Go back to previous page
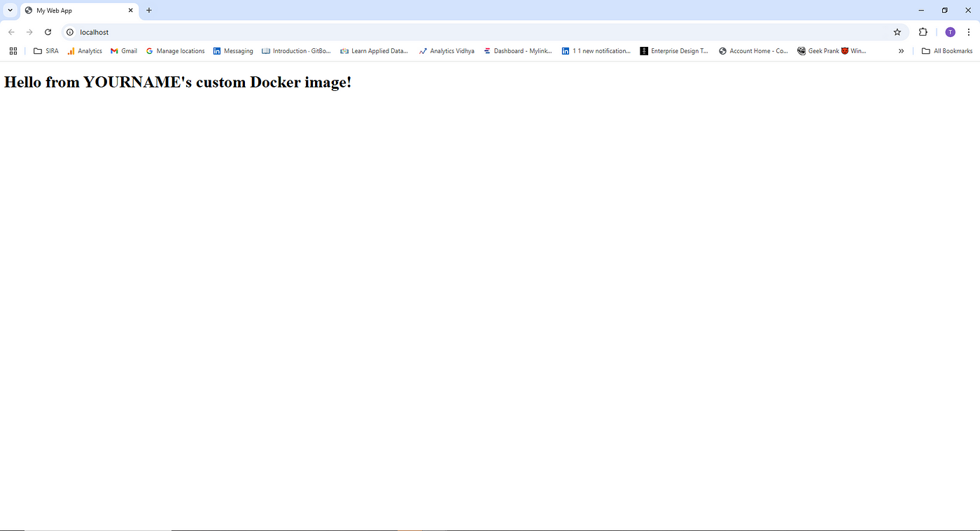This screenshot has width=980, height=531. click(11, 32)
